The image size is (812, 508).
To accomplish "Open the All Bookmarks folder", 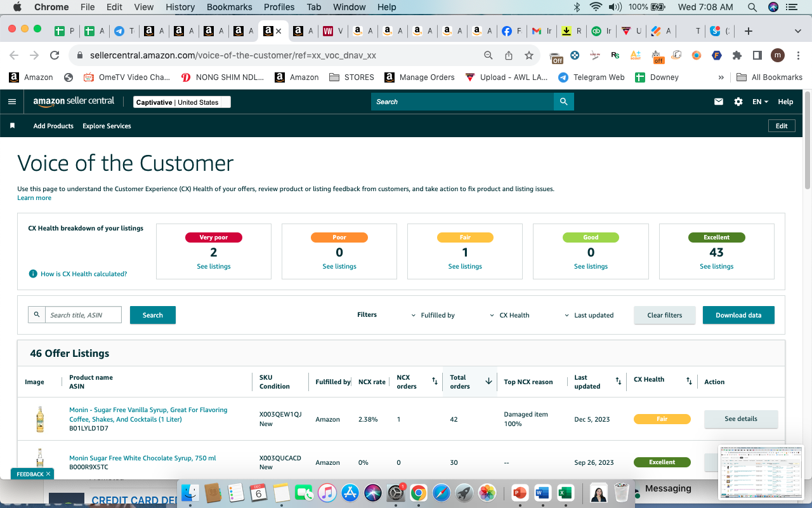I will click(769, 77).
